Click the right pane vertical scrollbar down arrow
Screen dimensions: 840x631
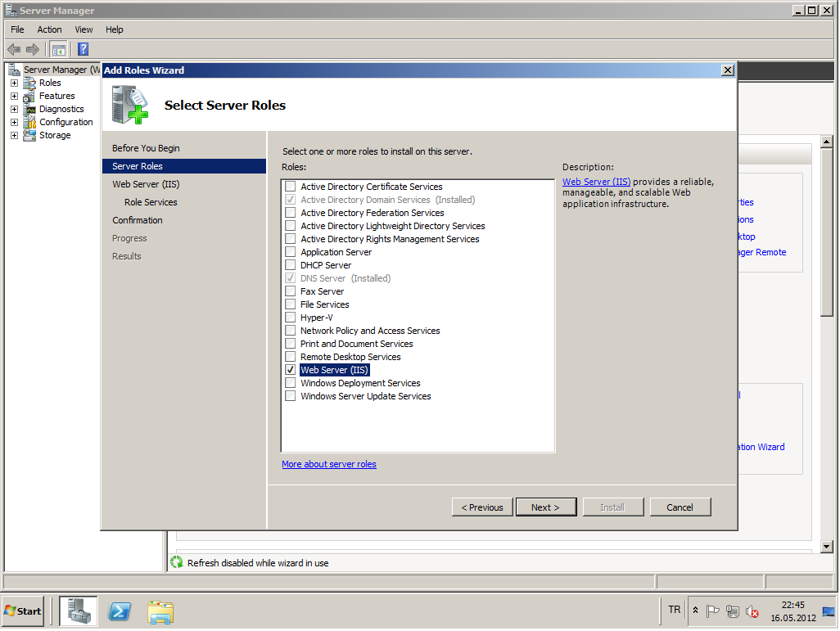[826, 547]
